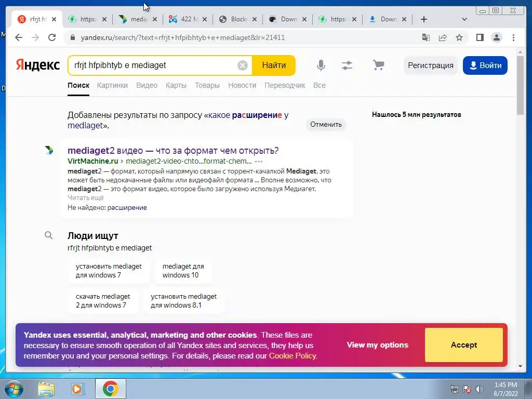Click the browser forward arrow
Viewport: 532px width, 399px height.
(35, 37)
